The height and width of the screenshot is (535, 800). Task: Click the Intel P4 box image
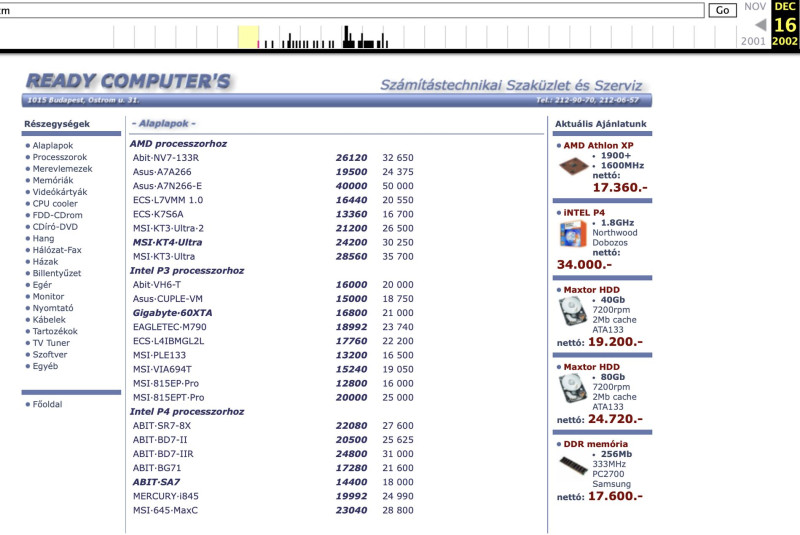[x=573, y=235]
